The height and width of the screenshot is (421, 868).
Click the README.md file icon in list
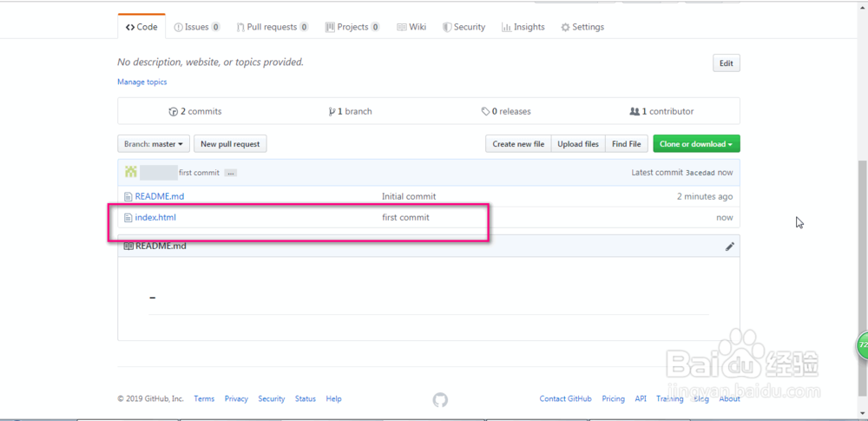[x=128, y=197]
